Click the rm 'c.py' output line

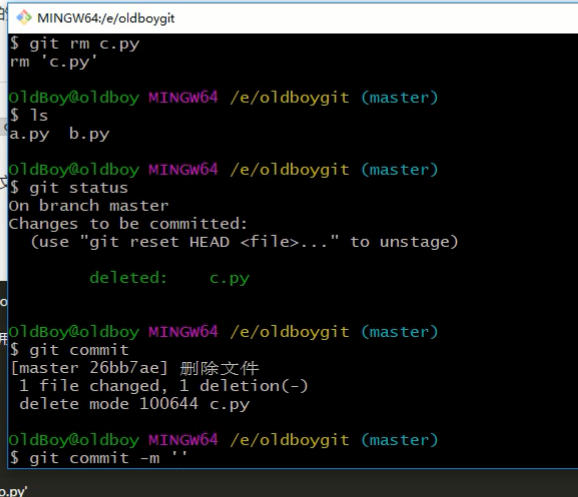(53, 62)
